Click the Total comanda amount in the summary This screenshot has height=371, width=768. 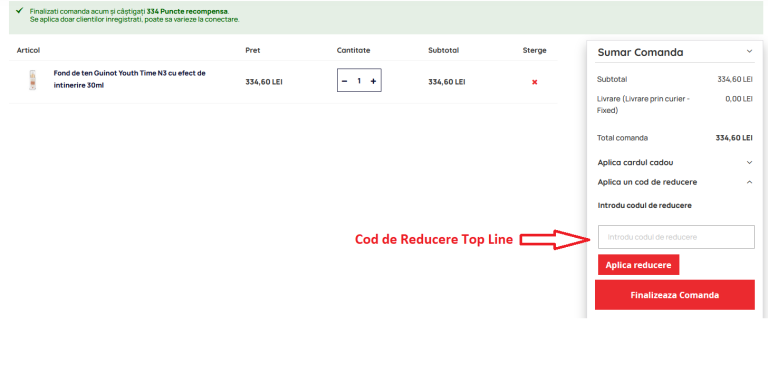click(x=734, y=138)
